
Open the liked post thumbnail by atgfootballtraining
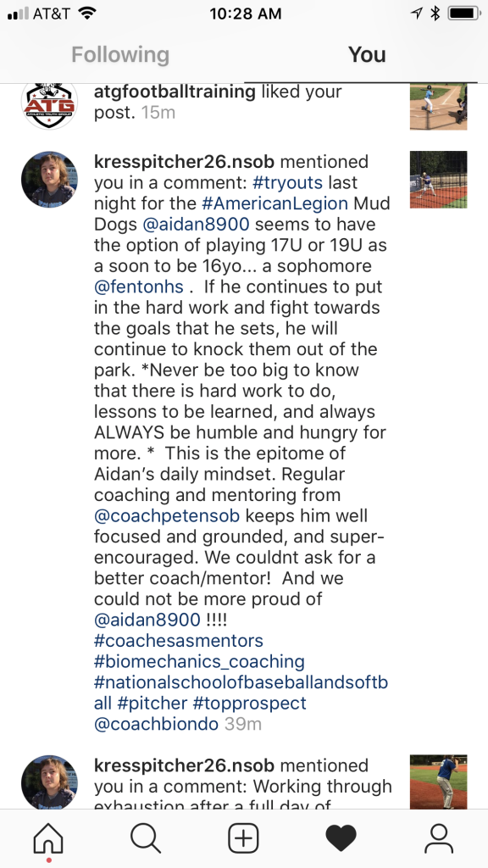point(438,107)
